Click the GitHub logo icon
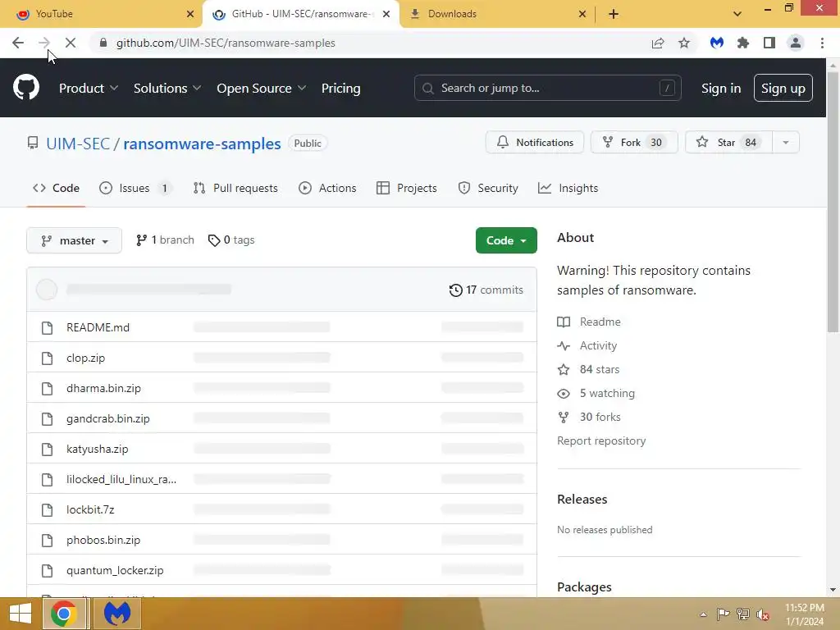840x630 pixels. [x=25, y=88]
